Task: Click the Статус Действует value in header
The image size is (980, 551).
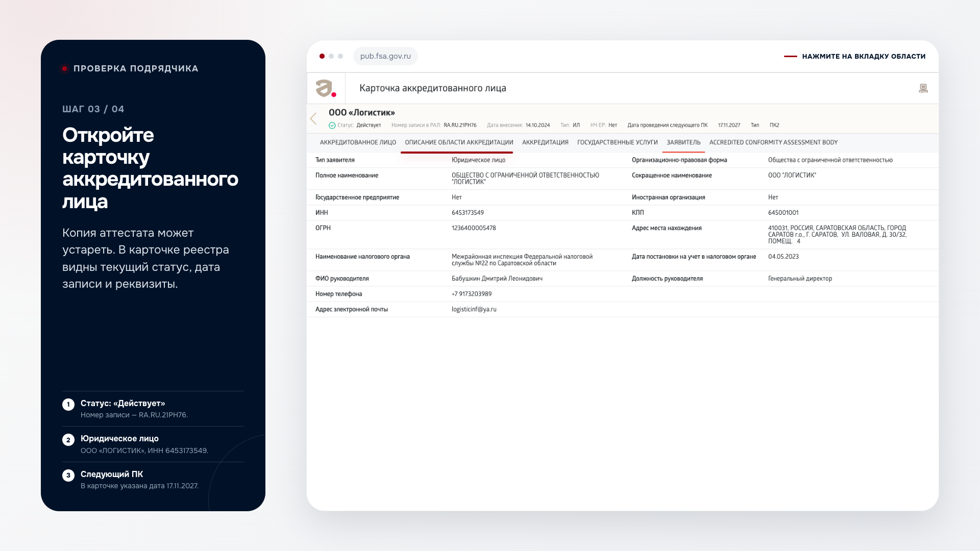Action: (369, 126)
